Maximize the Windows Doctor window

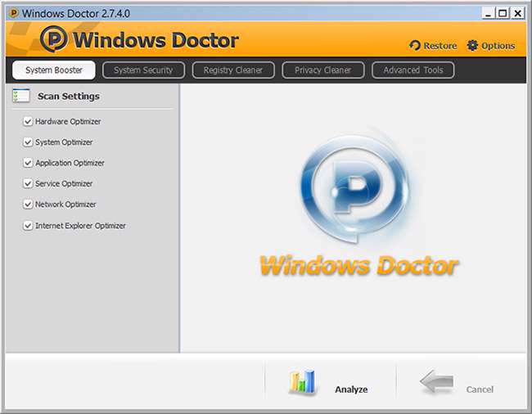tap(503, 13)
